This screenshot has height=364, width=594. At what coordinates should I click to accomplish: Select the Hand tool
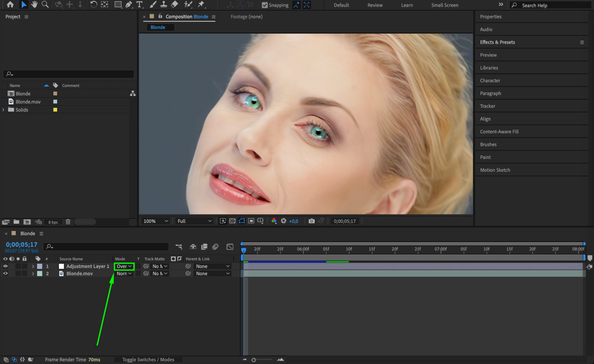coord(34,4)
